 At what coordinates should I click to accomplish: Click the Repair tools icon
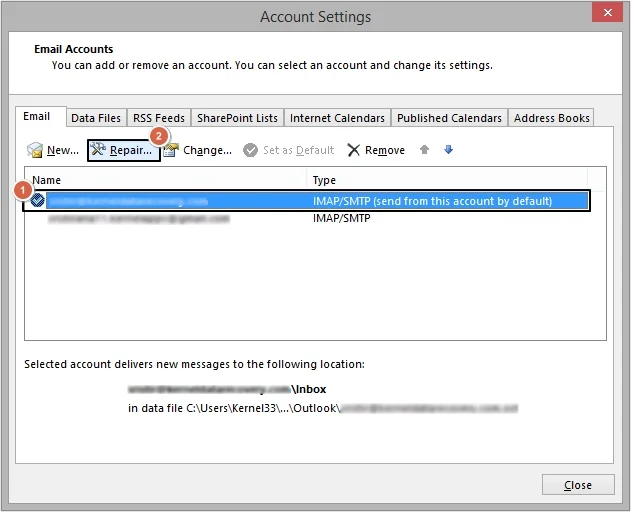click(98, 149)
